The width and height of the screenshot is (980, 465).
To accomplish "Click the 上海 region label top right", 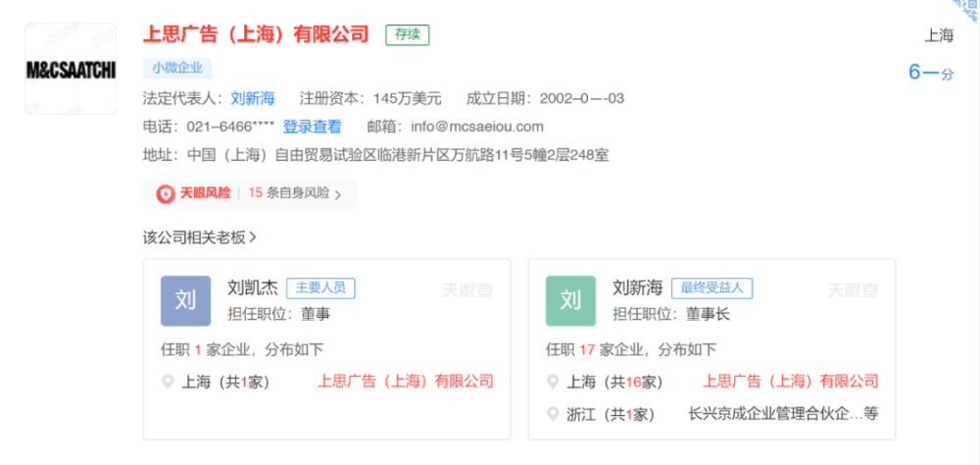I will [940, 35].
